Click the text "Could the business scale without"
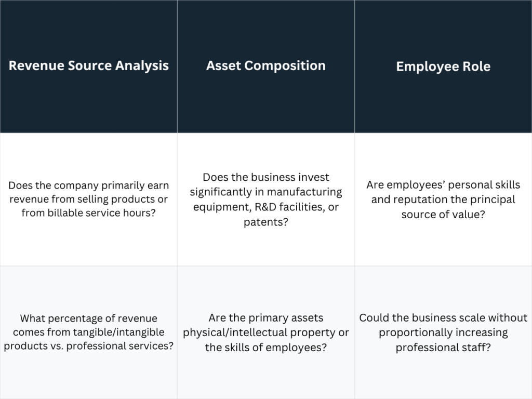The height and width of the screenshot is (399, 532). [443, 317]
